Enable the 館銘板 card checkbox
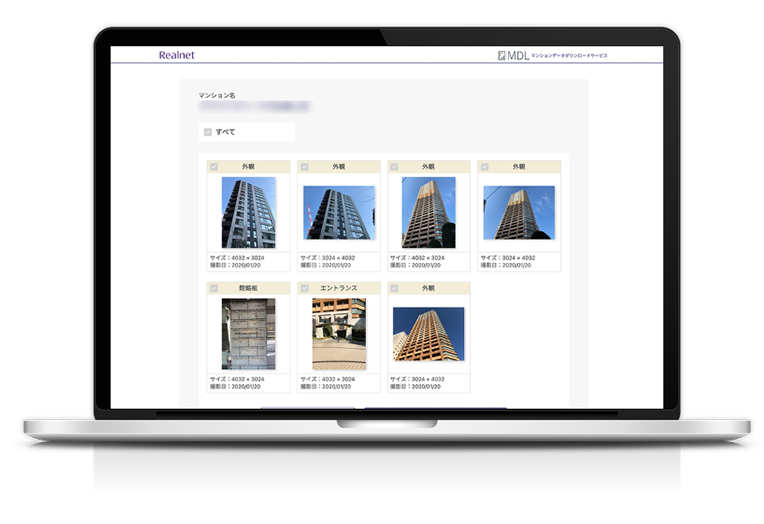 pyautogui.click(x=215, y=288)
